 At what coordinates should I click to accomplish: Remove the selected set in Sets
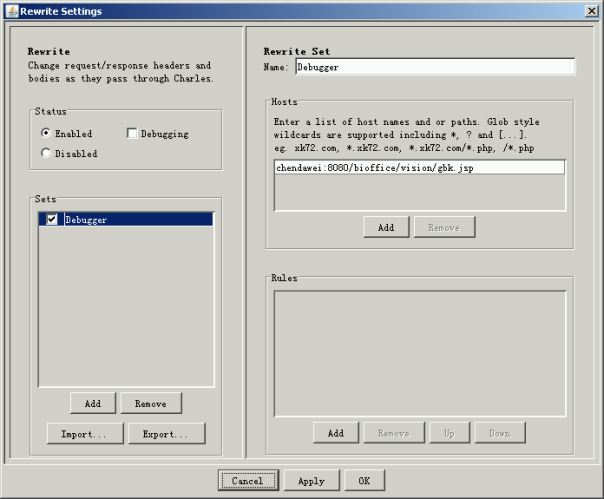coord(151,403)
